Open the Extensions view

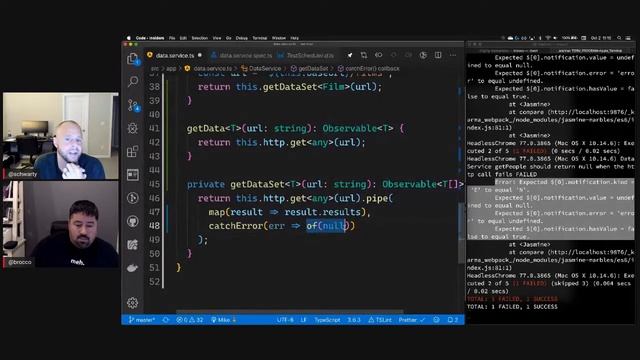click(133, 151)
